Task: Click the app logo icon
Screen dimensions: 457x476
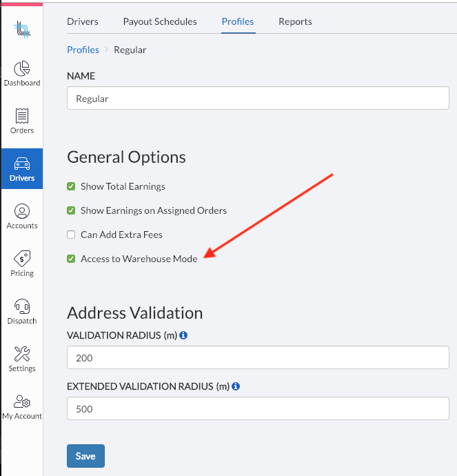Action: click(x=22, y=30)
